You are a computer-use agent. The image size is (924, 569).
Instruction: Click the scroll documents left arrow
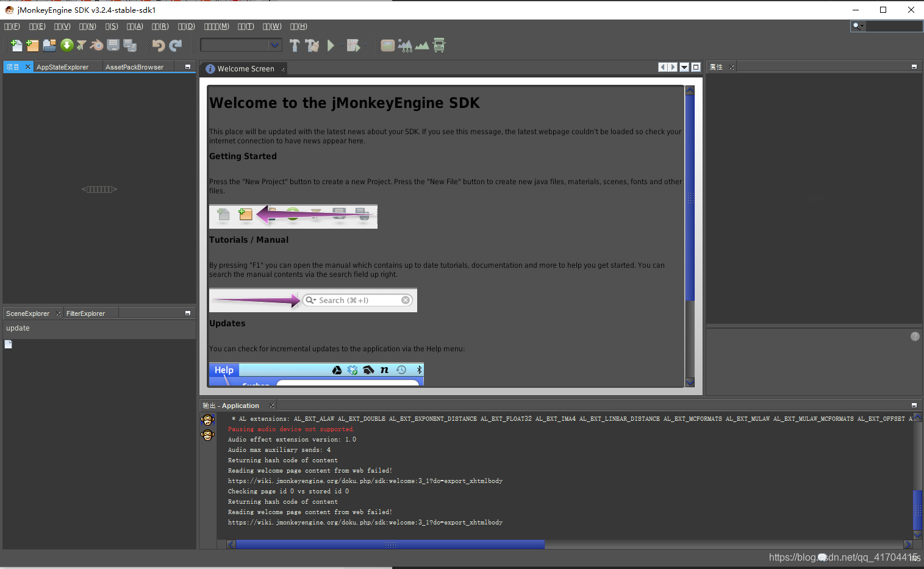tap(663, 67)
